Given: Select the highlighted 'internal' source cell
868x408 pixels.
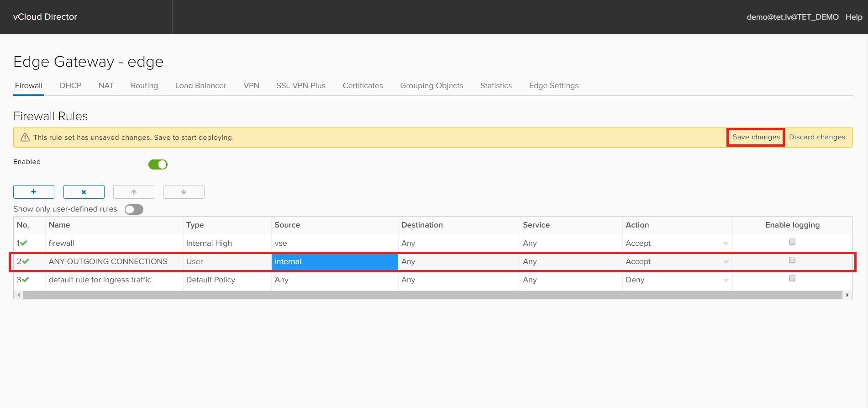Looking at the screenshot, I should [335, 262].
